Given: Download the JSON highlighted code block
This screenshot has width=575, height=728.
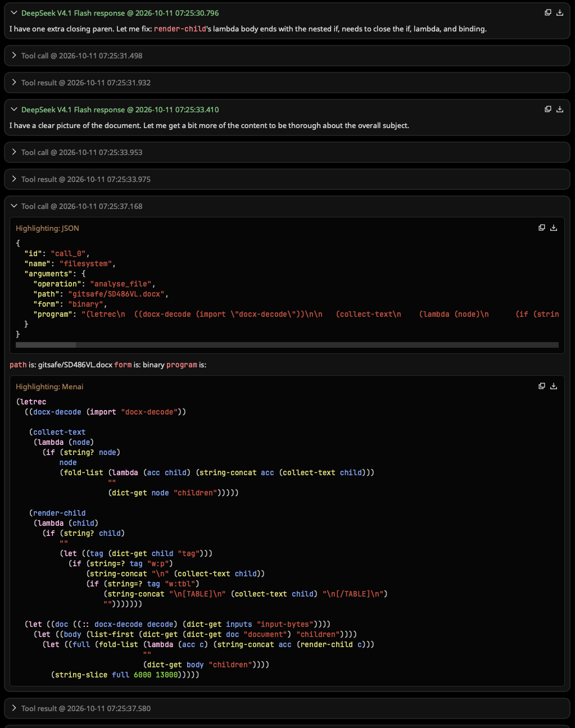Looking at the screenshot, I should [x=554, y=228].
